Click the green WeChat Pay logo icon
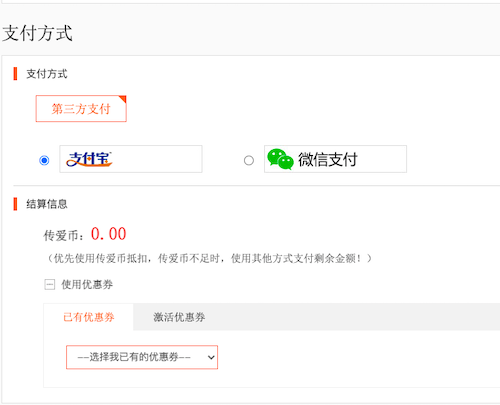The image size is (500, 405). 280,159
